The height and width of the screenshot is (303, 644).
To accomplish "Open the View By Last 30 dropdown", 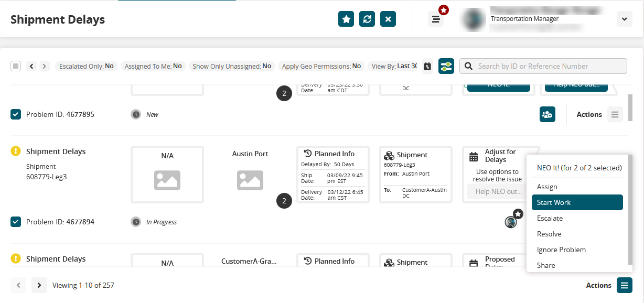I will [x=394, y=66].
